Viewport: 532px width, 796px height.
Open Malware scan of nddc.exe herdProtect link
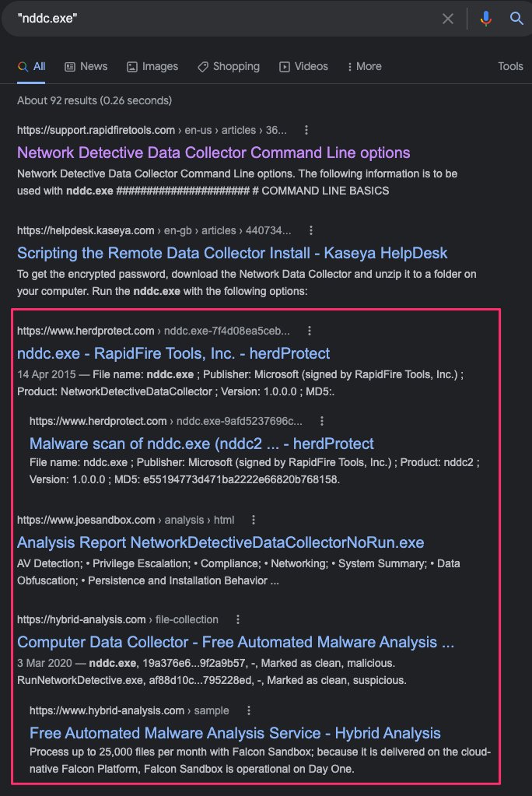coord(201,444)
